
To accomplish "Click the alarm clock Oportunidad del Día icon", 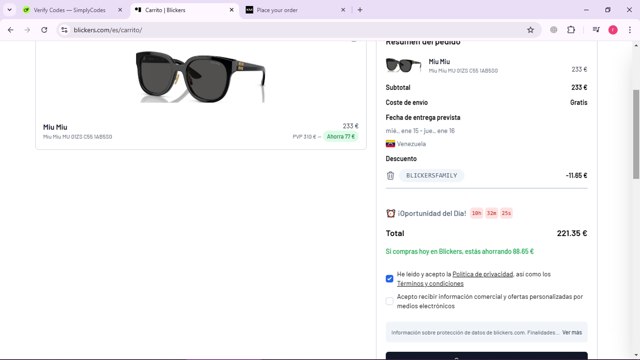I will (391, 213).
